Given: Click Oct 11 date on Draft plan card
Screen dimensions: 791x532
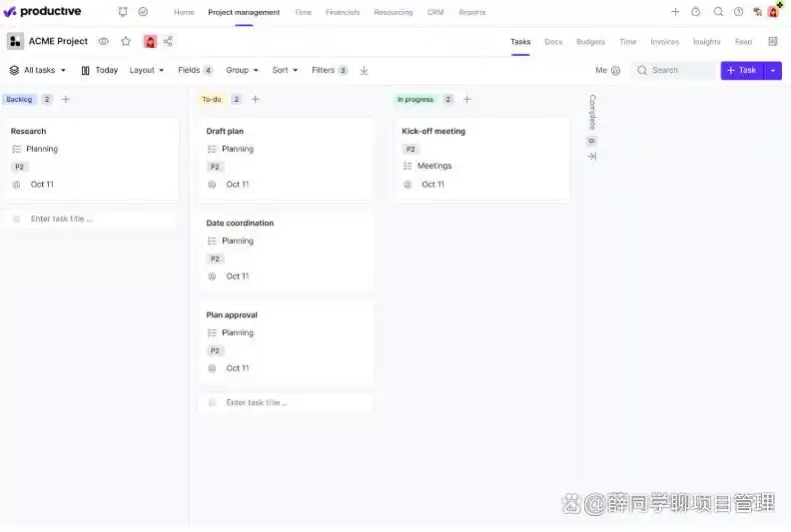Looking at the screenshot, I should (x=238, y=185).
